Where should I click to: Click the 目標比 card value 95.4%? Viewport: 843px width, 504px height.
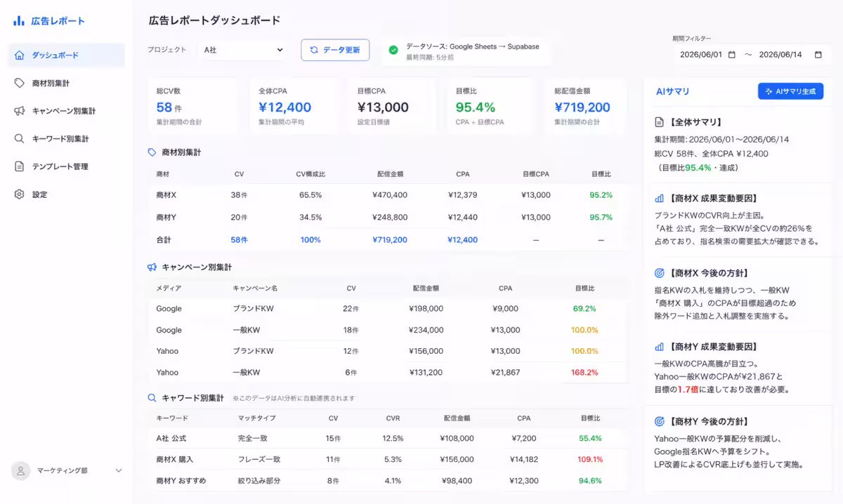pyautogui.click(x=476, y=107)
